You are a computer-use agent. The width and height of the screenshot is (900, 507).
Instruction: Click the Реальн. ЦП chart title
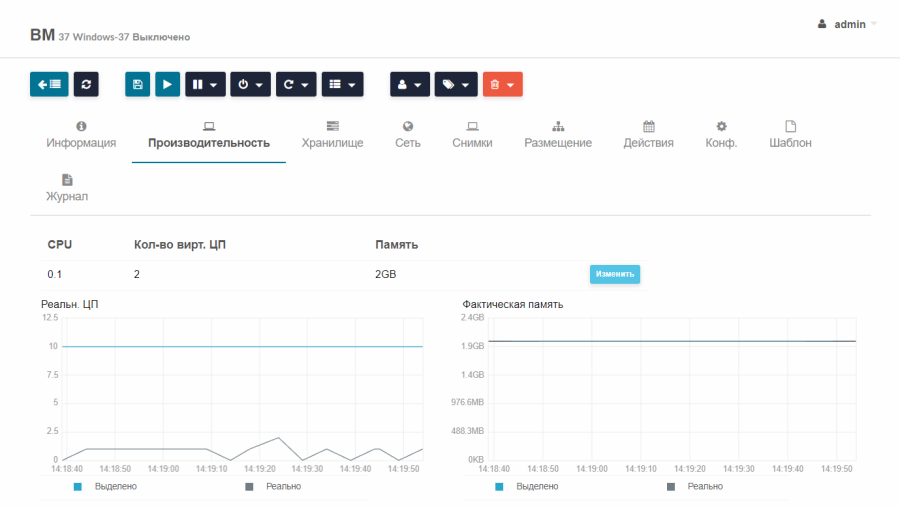(69, 304)
